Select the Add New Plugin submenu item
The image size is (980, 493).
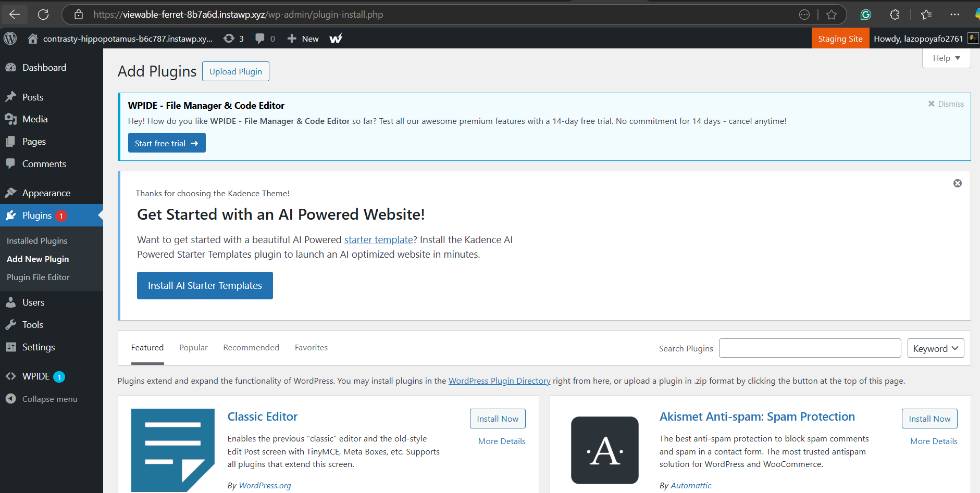[x=38, y=259]
